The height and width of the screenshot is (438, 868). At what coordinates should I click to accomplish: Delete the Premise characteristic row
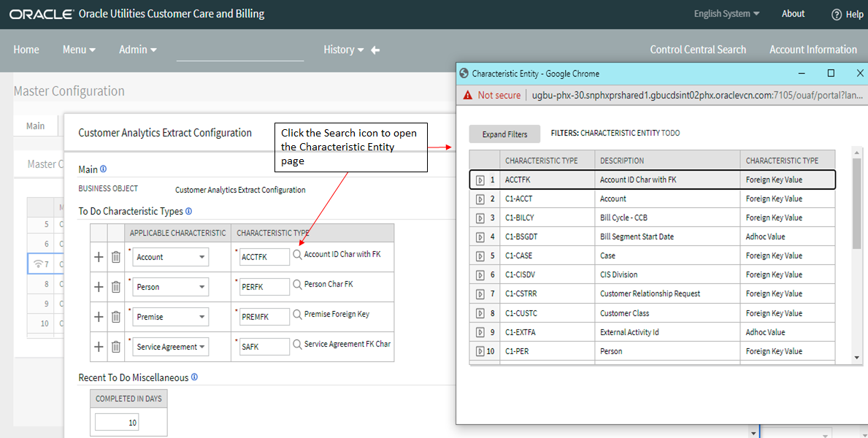point(115,316)
